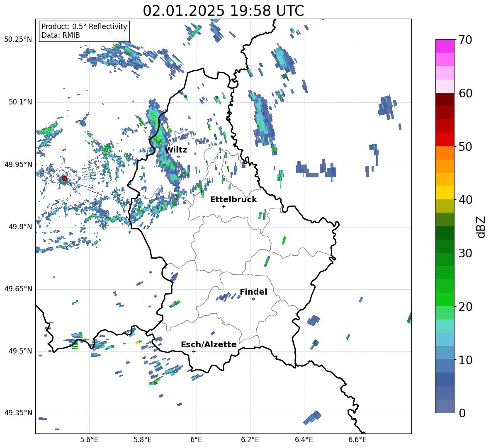Screen dimensions: 491x448
Task: Click the 50.25°N latitude label
Action: [18, 39]
